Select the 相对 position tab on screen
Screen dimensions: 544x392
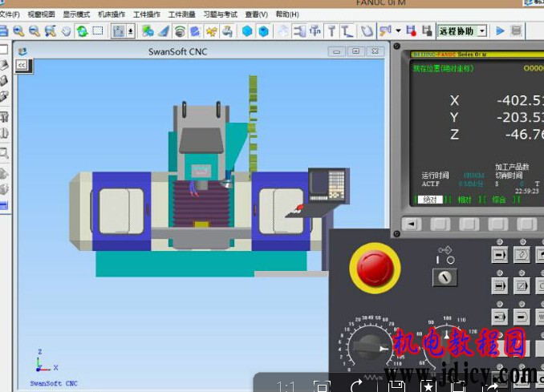(x=465, y=200)
